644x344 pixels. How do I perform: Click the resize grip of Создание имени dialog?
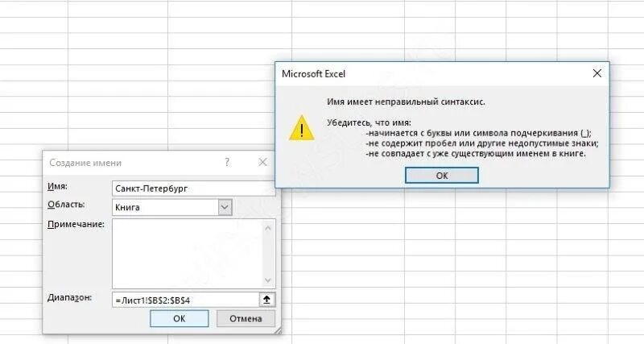278,330
